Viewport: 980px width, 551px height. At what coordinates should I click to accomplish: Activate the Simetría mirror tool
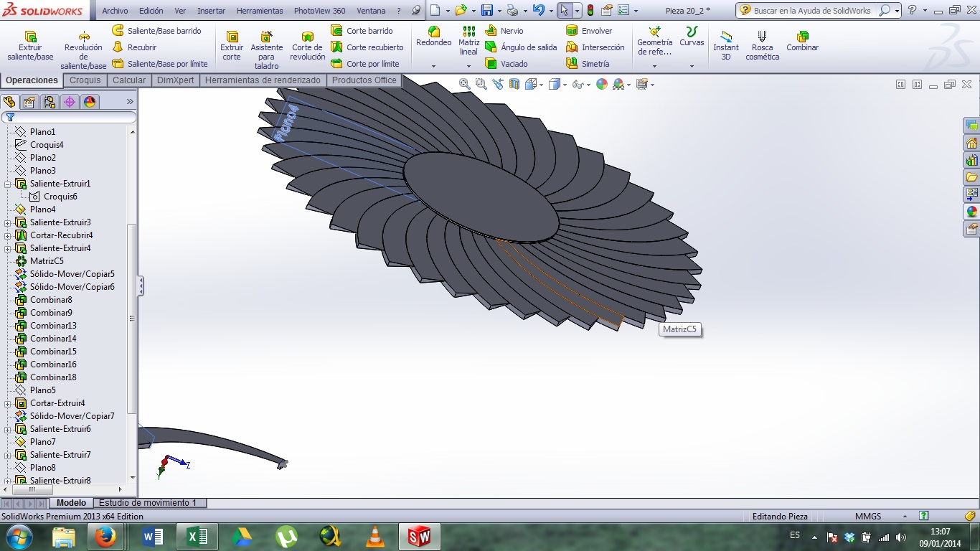coord(588,64)
